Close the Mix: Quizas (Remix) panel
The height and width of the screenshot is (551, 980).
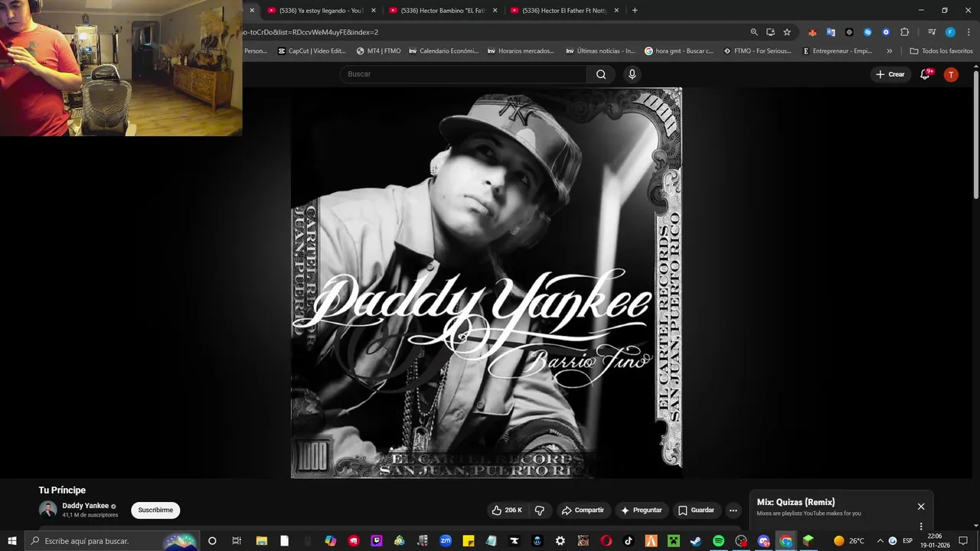coord(921,507)
